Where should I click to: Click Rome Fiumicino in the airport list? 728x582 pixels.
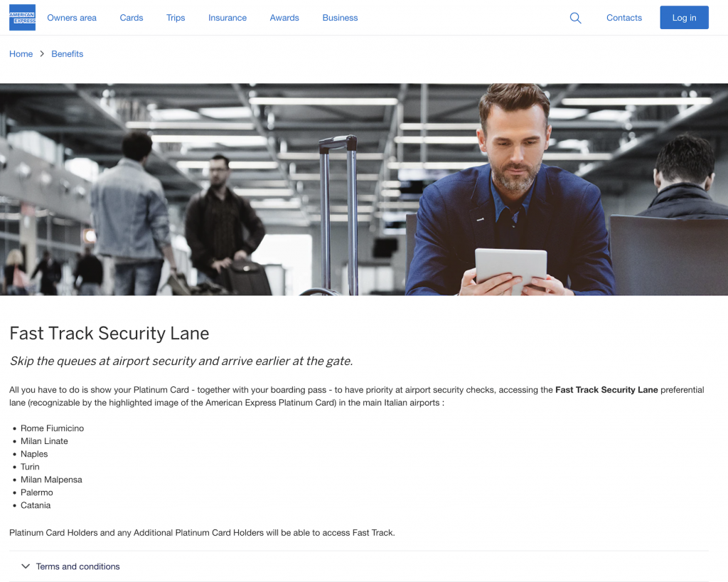pyautogui.click(x=52, y=428)
